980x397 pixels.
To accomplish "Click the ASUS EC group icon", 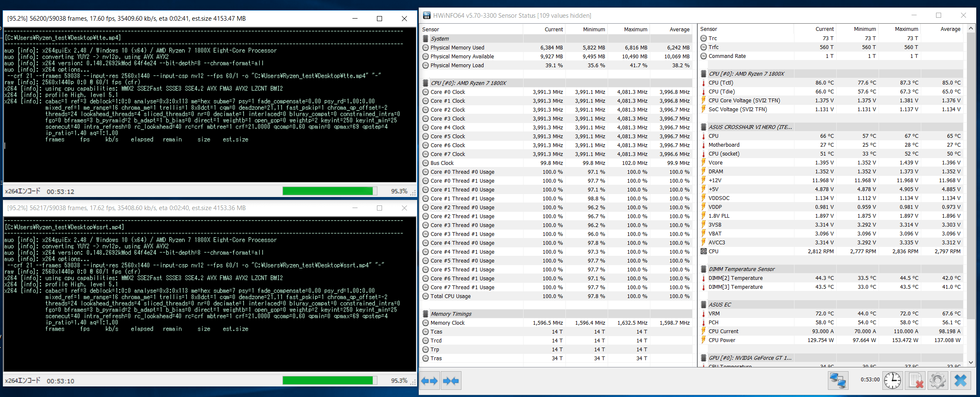I will pyautogui.click(x=704, y=304).
